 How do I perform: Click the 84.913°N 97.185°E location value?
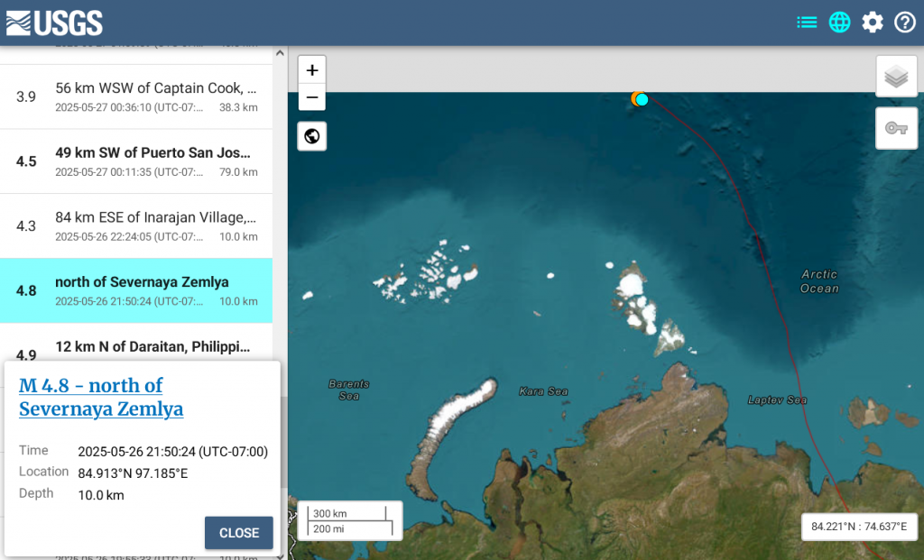coord(133,473)
